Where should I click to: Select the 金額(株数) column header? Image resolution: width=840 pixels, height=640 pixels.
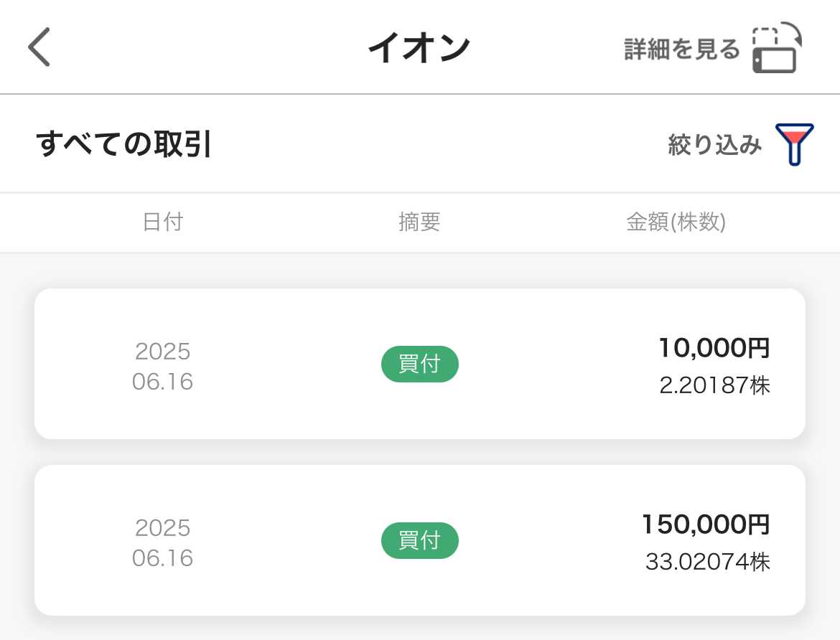click(x=676, y=222)
